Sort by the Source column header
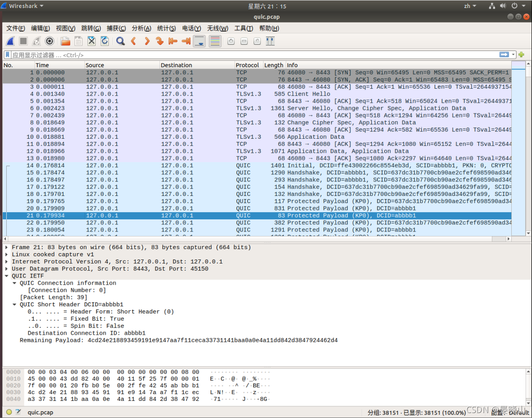532x418 pixels. [122, 65]
